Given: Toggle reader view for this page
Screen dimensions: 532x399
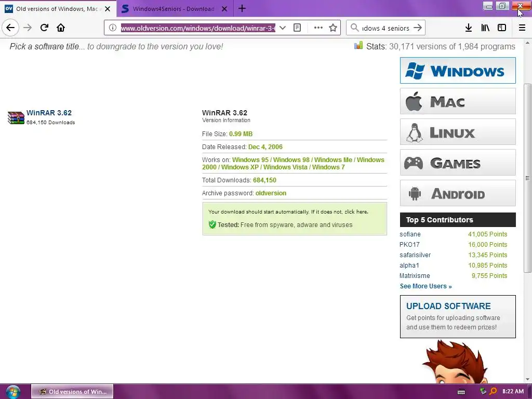Looking at the screenshot, I should (x=297, y=28).
